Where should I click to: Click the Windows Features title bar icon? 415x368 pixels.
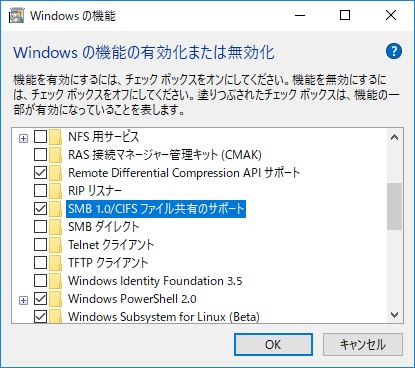pos(16,16)
